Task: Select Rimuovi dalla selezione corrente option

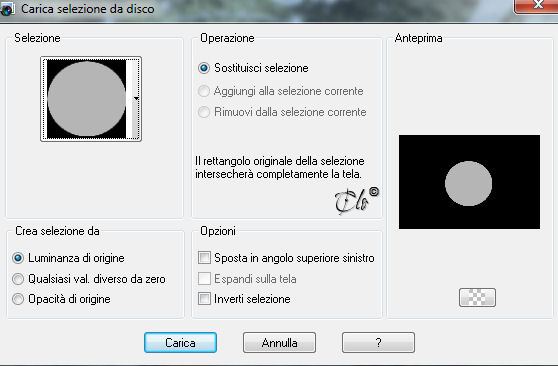Action: [x=204, y=112]
